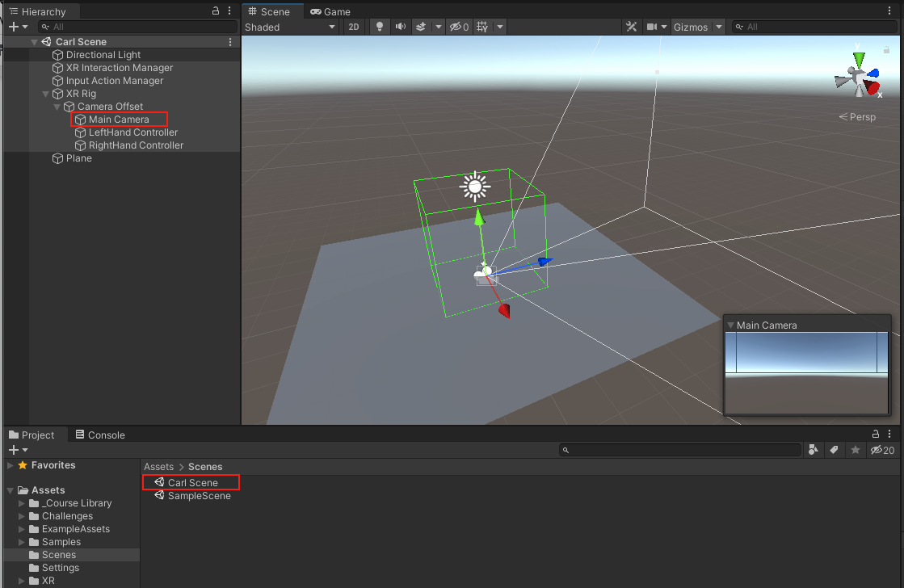This screenshot has height=588, width=904.
Task: Toggle the Hierarchy panel lock
Action: (215, 11)
